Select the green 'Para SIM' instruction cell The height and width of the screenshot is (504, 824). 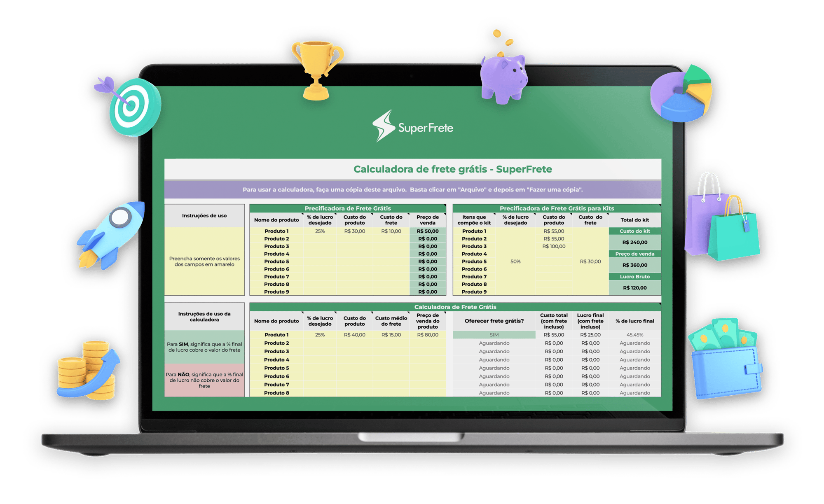204,347
